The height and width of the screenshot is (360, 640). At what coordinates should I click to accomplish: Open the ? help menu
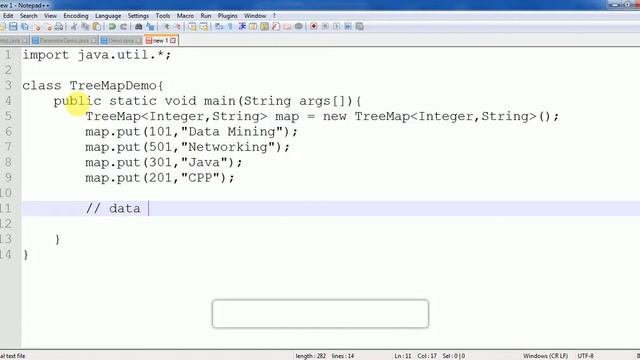274,16
